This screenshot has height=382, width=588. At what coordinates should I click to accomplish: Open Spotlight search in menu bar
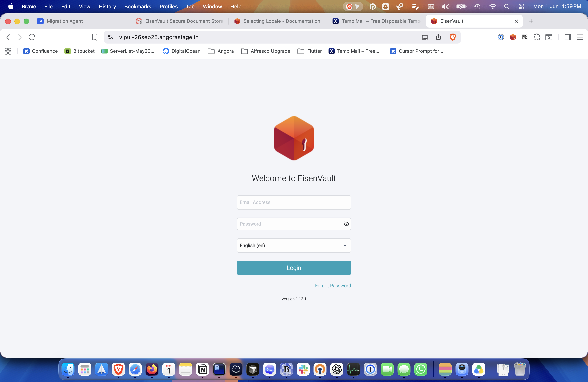pyautogui.click(x=506, y=6)
